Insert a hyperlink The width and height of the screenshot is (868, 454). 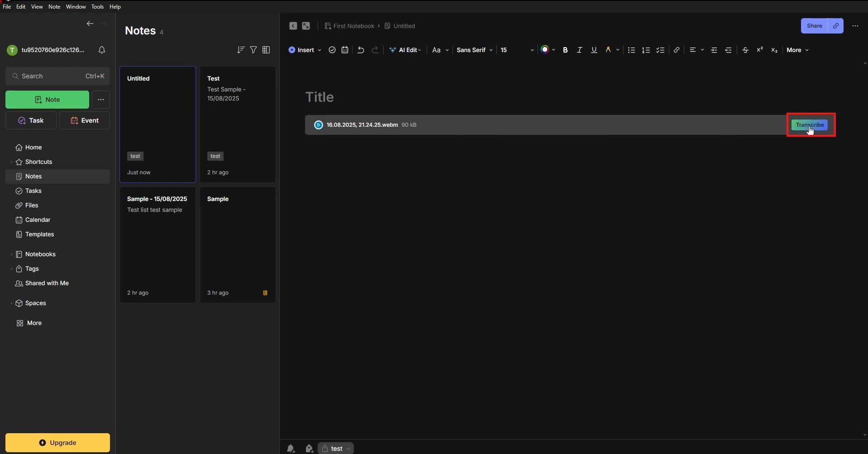pos(677,50)
